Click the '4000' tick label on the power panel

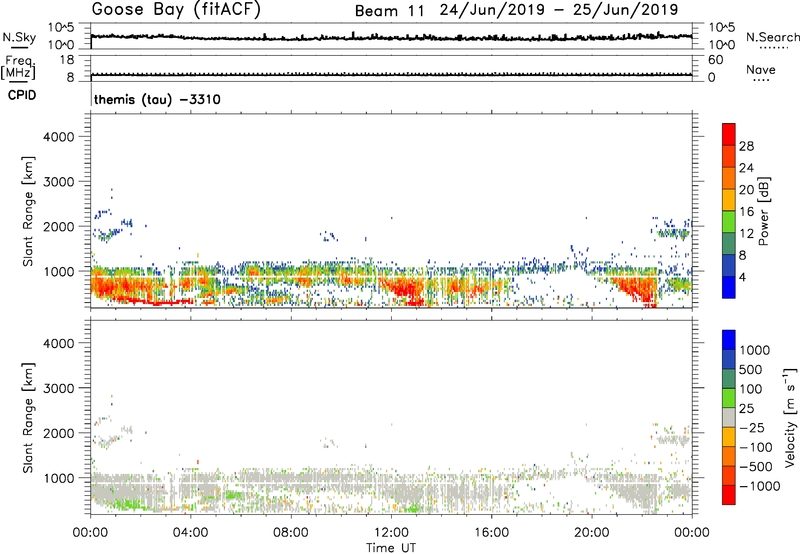[x=59, y=137]
